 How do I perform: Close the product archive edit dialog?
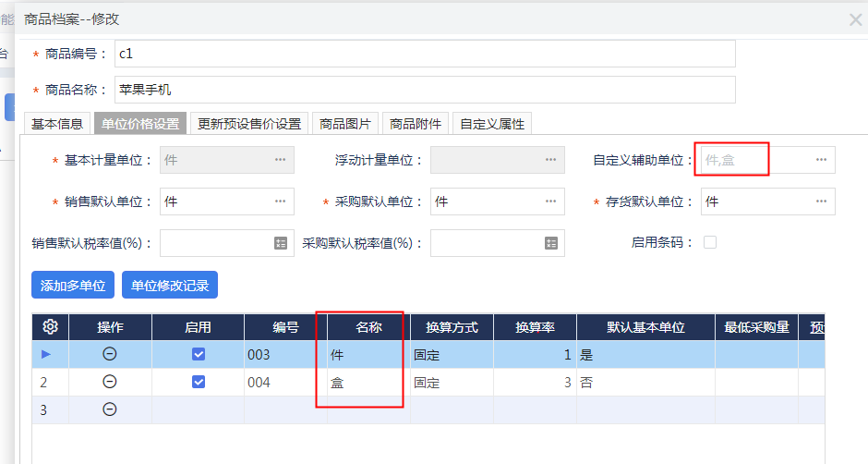[x=855, y=18]
